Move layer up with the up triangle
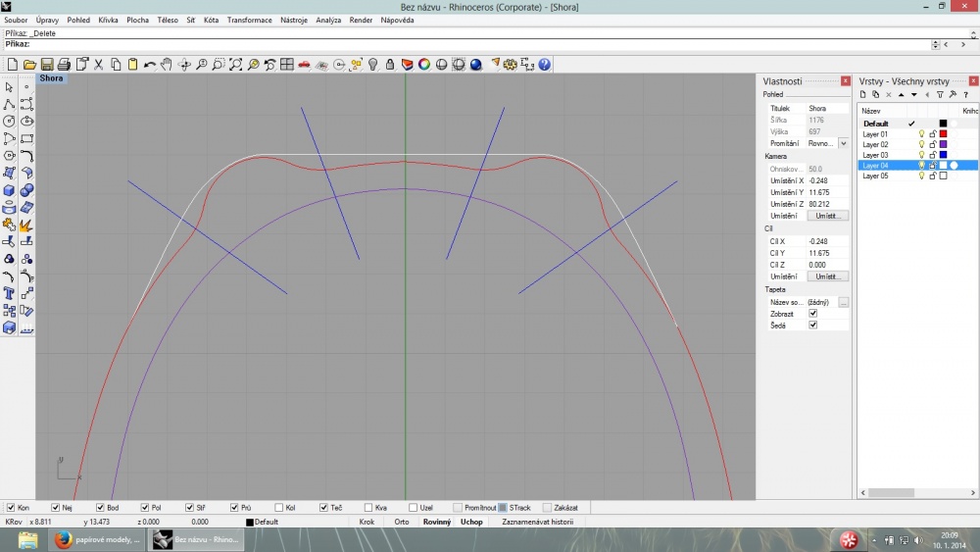Image resolution: width=980 pixels, height=552 pixels. pos(902,94)
